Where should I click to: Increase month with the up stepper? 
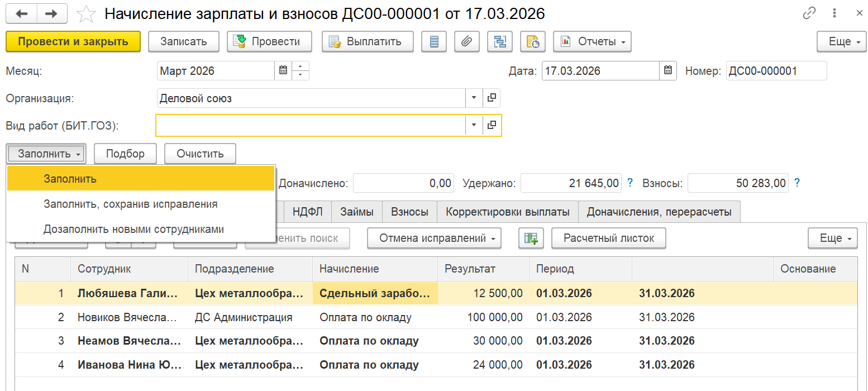coord(301,66)
